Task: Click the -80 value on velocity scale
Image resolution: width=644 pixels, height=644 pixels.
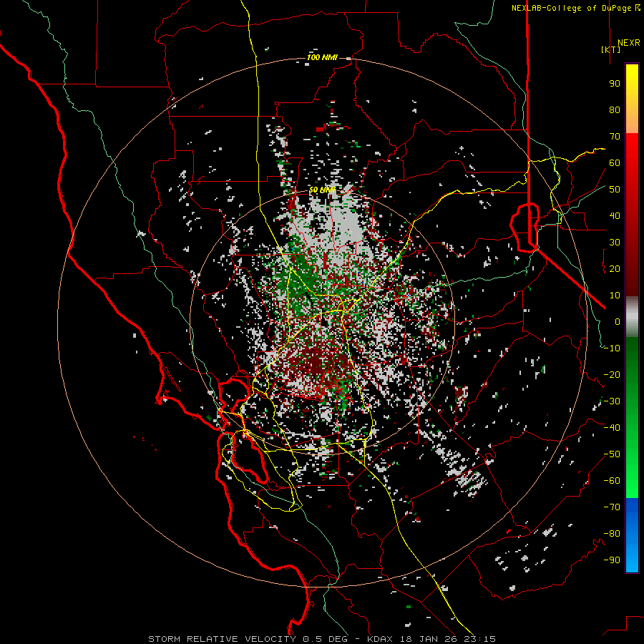Action: 612,534
